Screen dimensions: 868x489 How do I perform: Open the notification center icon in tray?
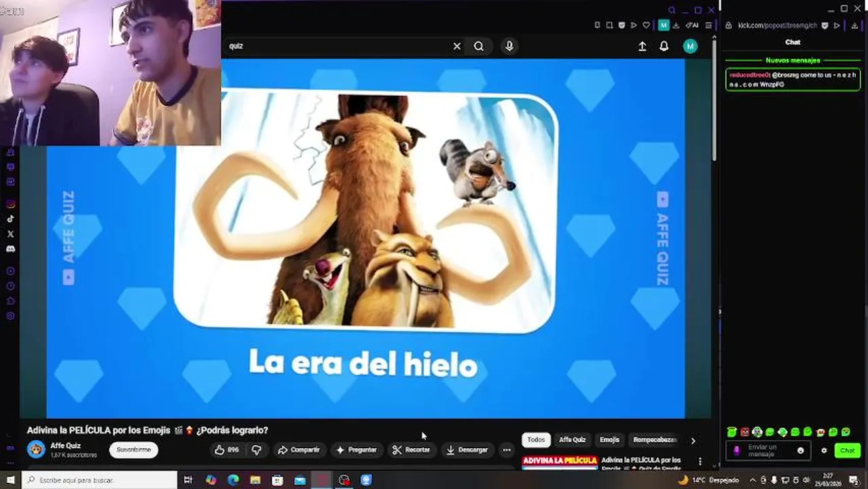click(854, 480)
